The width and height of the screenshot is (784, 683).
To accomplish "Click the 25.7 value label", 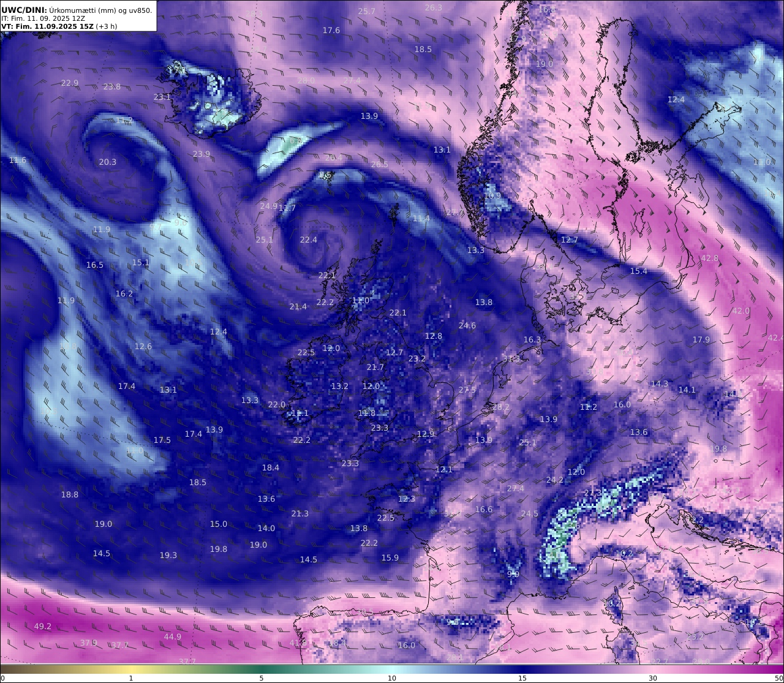I will pos(367,11).
